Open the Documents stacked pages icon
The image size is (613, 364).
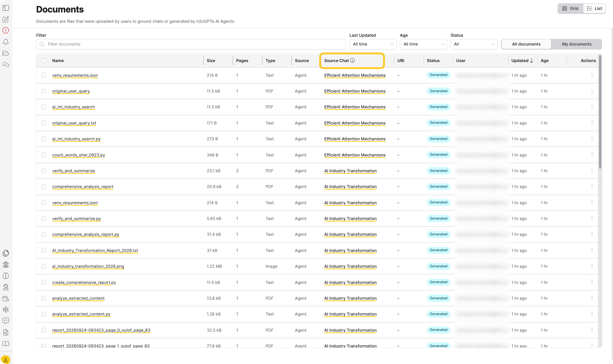click(6, 253)
